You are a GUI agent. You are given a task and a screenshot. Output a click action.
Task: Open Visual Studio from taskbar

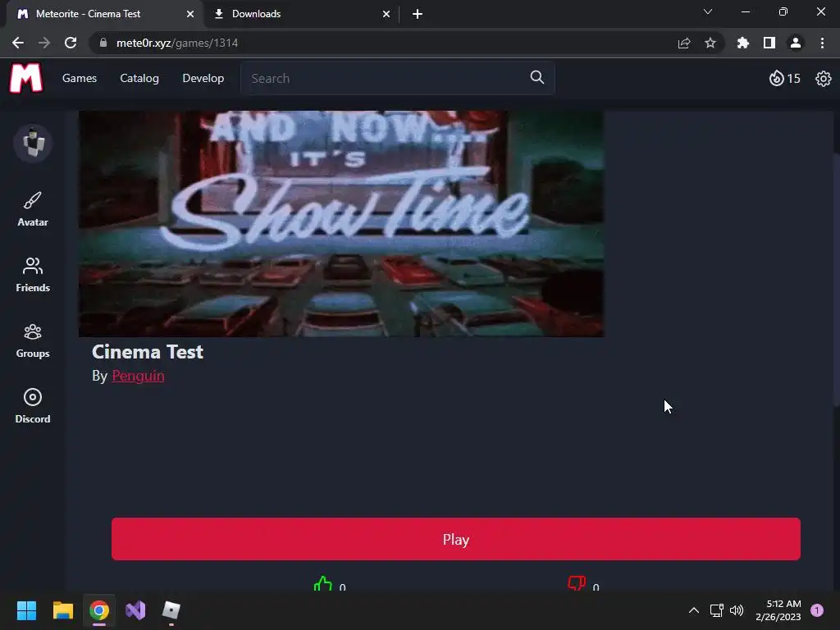135,610
